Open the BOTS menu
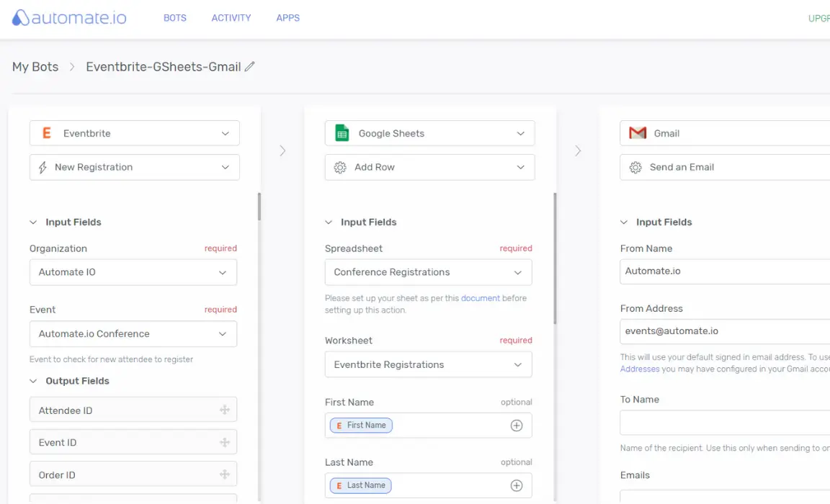The image size is (830, 504). [174, 18]
